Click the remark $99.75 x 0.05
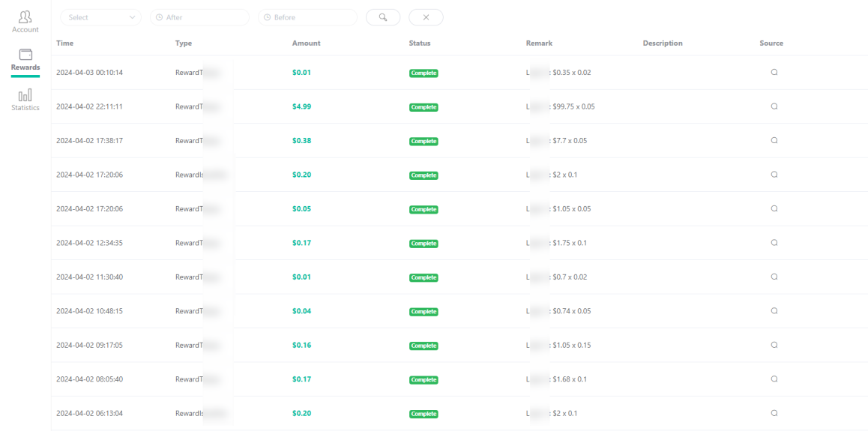Screen dimensions: 868x431 573,106
